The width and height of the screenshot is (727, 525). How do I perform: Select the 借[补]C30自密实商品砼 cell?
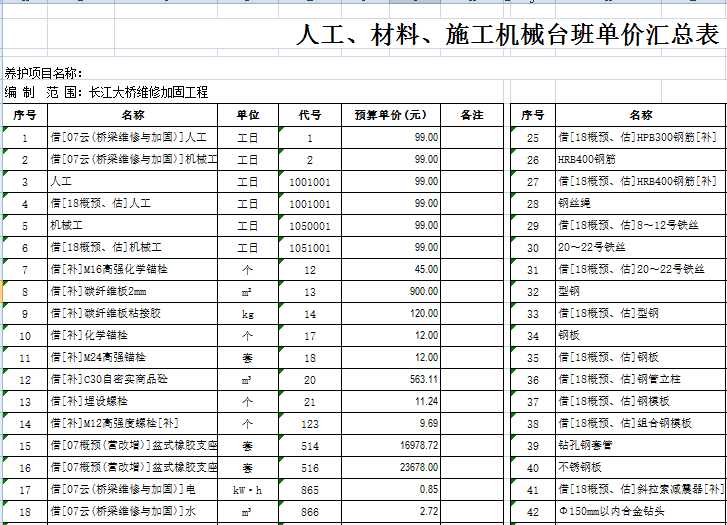pos(132,379)
